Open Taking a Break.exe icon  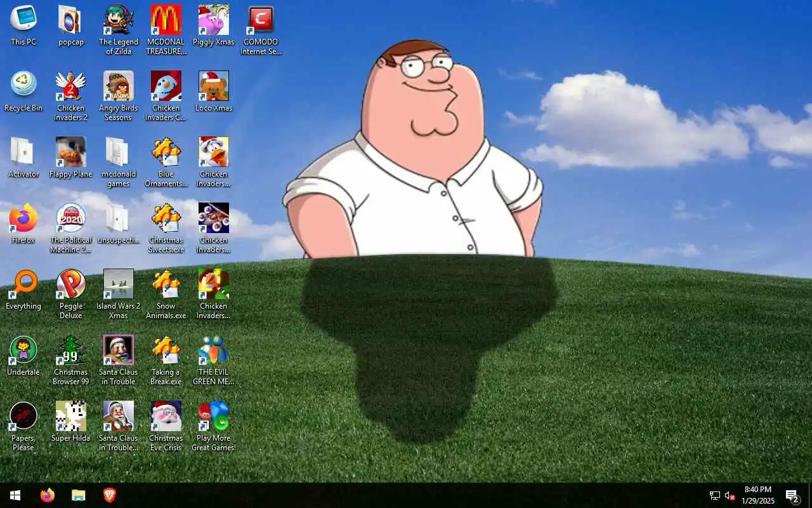point(166,360)
